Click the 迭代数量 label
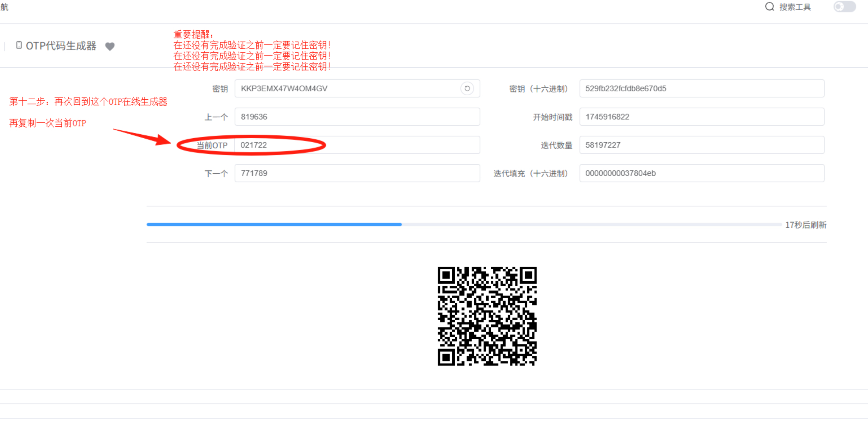Image resolution: width=868 pixels, height=425 pixels. 557,145
